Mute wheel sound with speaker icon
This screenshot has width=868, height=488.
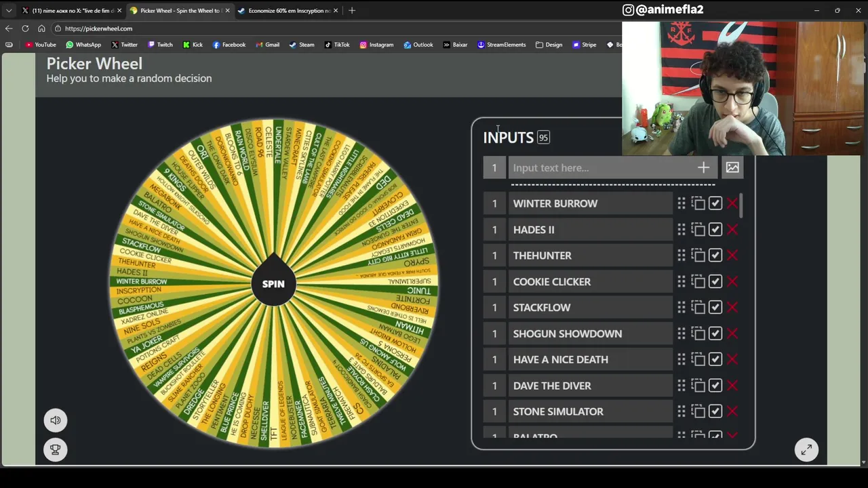pyautogui.click(x=56, y=420)
